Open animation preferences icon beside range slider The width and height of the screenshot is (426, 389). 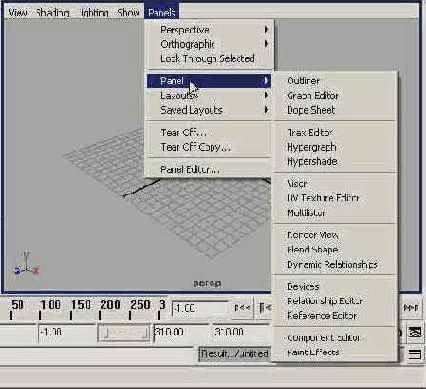coord(415,332)
